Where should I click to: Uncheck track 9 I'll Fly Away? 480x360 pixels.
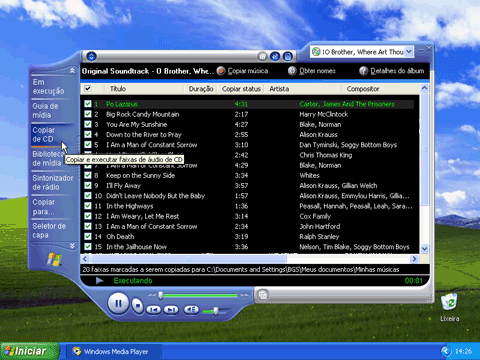coord(88,186)
